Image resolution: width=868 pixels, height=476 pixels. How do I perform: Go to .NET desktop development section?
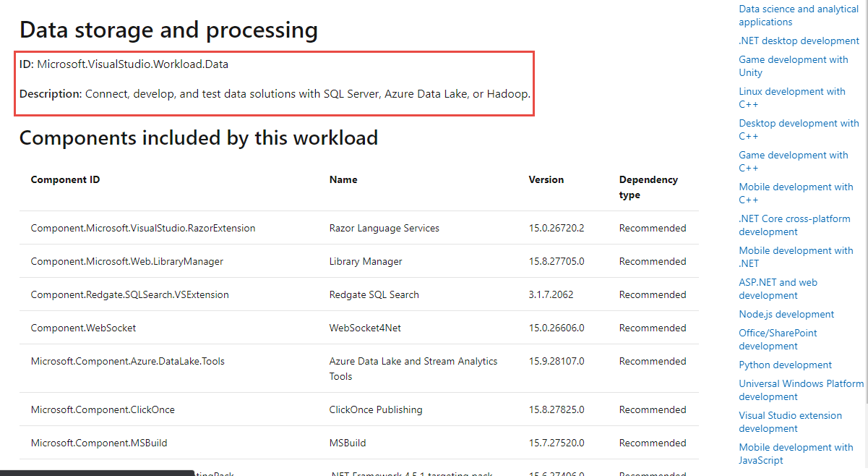coord(799,41)
